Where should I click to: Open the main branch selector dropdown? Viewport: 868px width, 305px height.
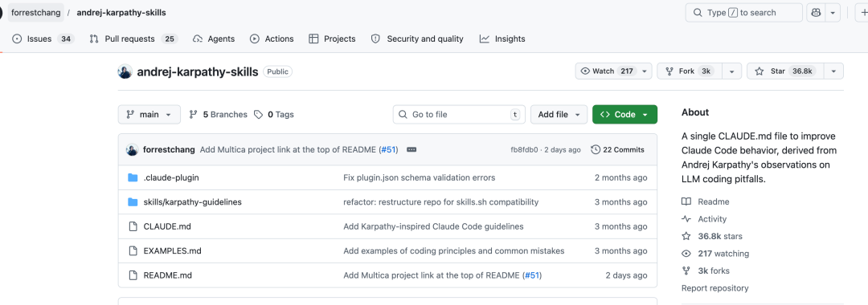tap(149, 114)
